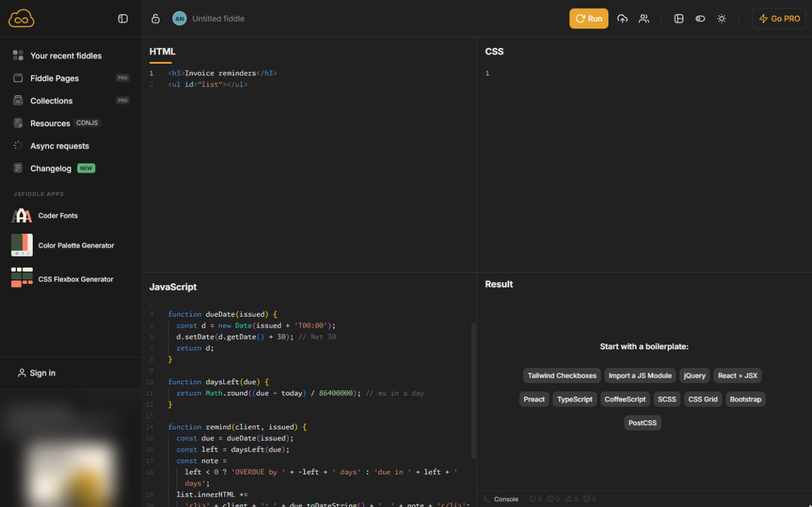Open Collections in sidebar
Image resolution: width=812 pixels, height=507 pixels.
51,100
